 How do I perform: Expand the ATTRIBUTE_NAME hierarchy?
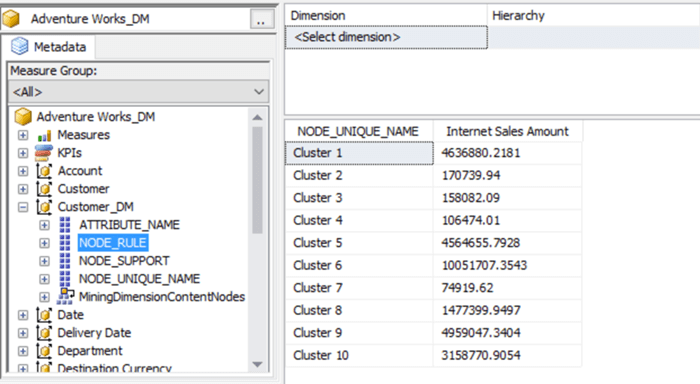coord(44,225)
